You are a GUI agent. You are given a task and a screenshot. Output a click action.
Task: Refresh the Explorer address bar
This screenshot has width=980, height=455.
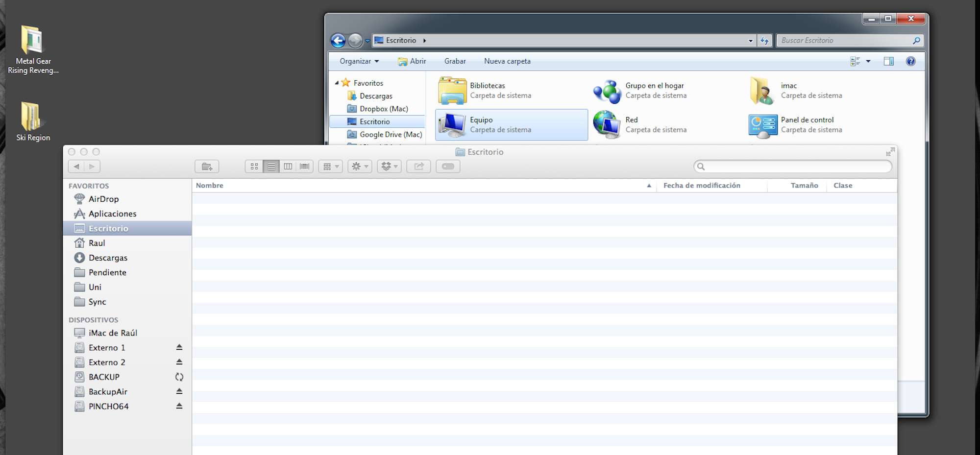click(x=765, y=41)
